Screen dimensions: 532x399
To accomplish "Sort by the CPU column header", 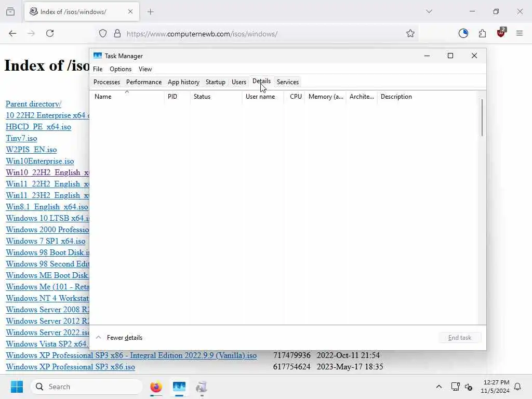I will coord(295,96).
